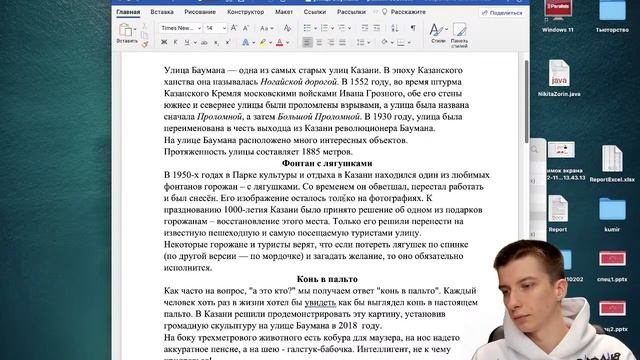The width and height of the screenshot is (640, 360).
Task: Open the font size 14 dropdown
Action: 216,28
